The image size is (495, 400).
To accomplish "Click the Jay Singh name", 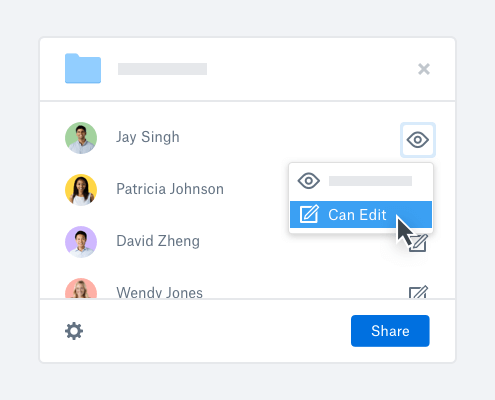I will click(x=148, y=137).
